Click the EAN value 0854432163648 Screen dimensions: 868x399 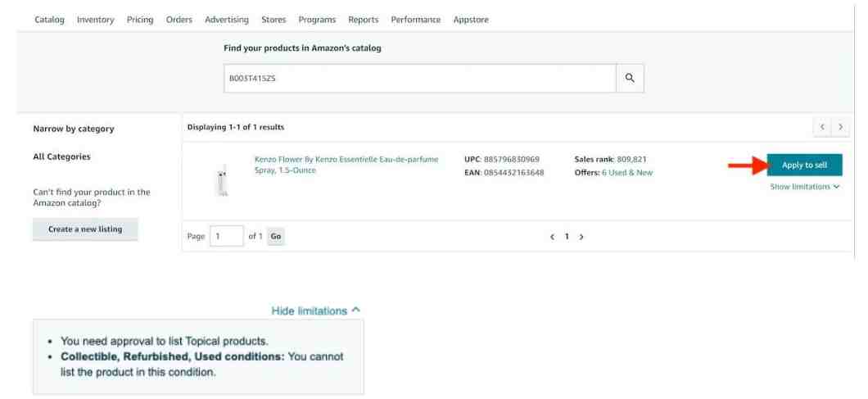[513, 172]
